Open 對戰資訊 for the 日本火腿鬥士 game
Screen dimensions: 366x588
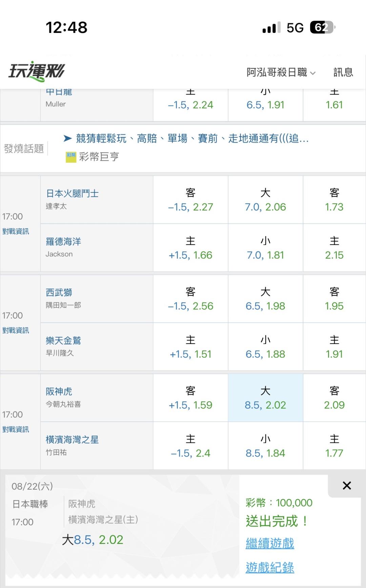pos(16,231)
